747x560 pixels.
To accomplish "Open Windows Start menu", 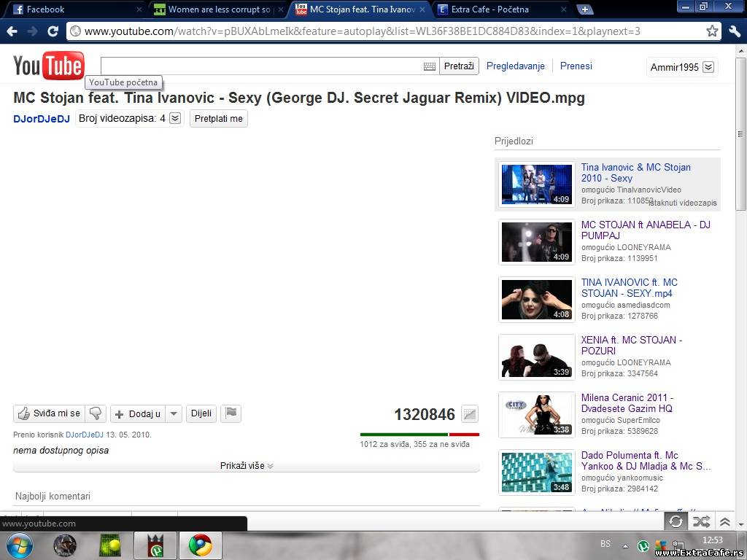I will point(19,545).
